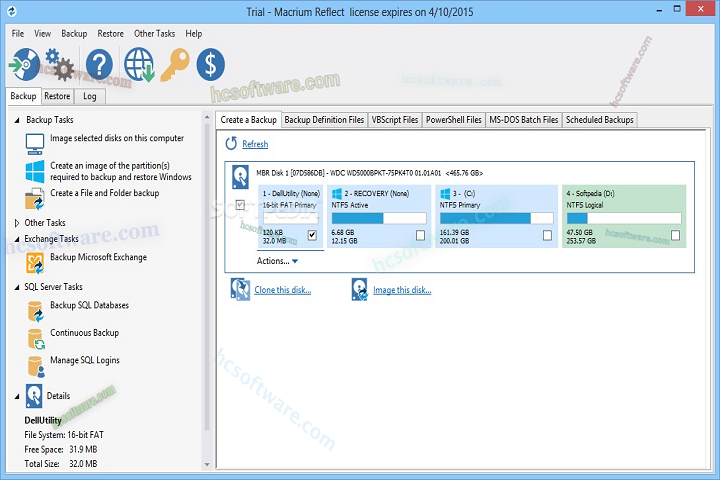Open help via the question mark icon
This screenshot has width=720, height=480.
[99, 65]
